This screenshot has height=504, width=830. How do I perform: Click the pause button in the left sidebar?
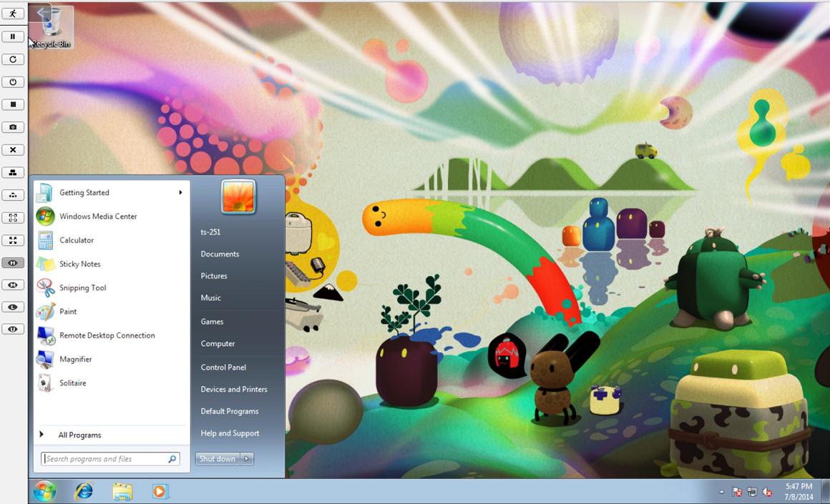coord(13,36)
